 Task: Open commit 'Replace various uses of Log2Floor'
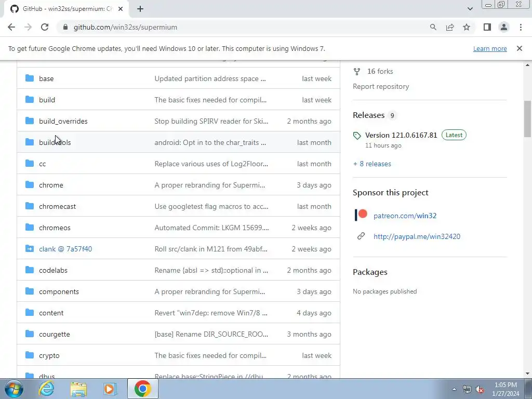click(211, 164)
